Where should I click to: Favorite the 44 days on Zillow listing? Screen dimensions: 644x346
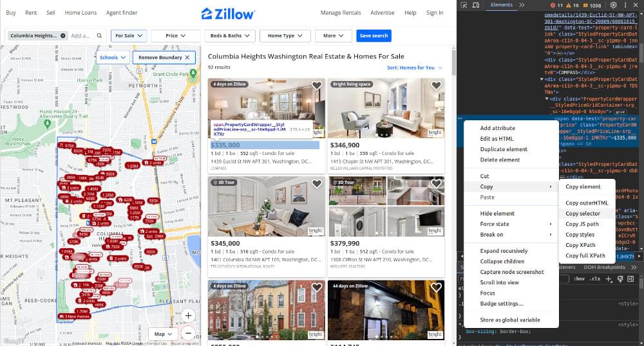pyautogui.click(x=436, y=287)
